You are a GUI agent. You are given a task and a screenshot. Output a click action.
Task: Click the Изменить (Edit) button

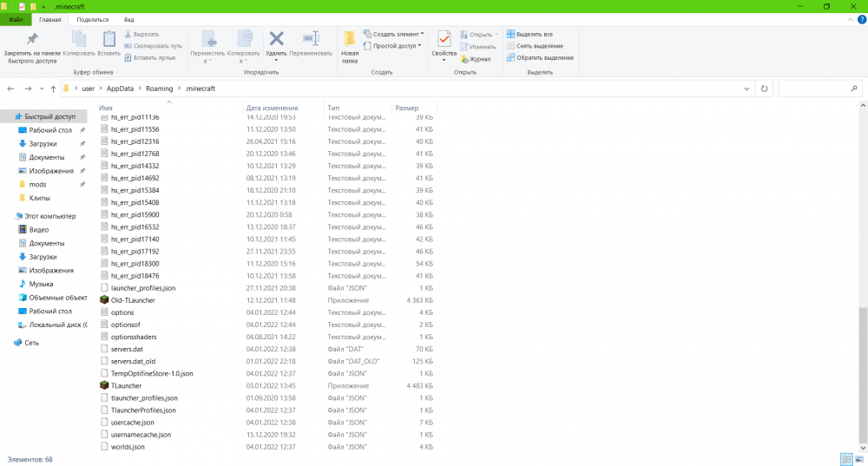[477, 47]
